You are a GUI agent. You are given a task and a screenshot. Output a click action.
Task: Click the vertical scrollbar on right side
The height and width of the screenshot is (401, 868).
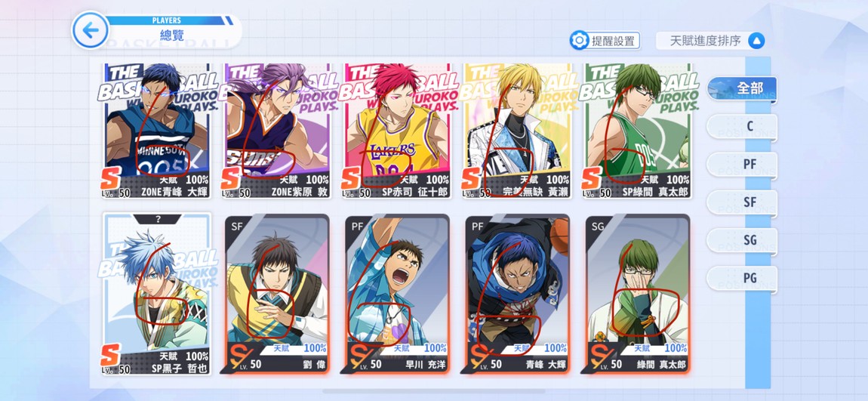pyautogui.click(x=757, y=222)
